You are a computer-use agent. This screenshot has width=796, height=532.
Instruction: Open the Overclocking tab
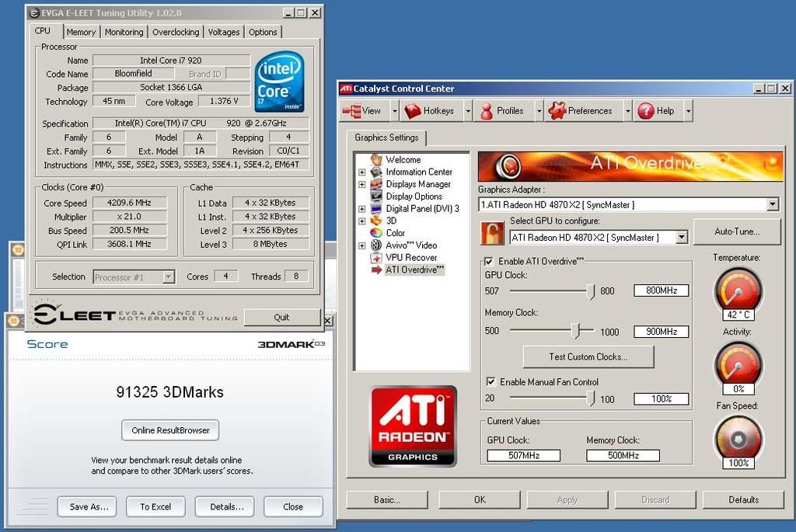click(176, 32)
